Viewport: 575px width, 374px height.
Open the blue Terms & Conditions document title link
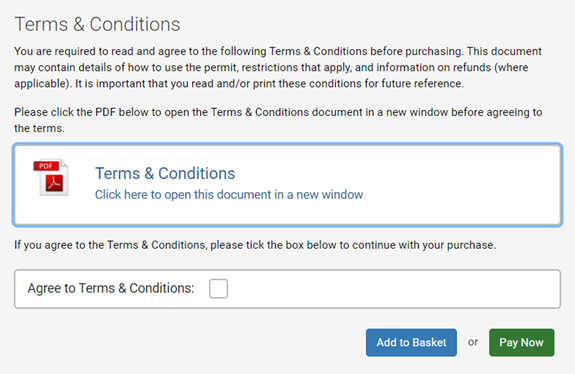(x=165, y=173)
